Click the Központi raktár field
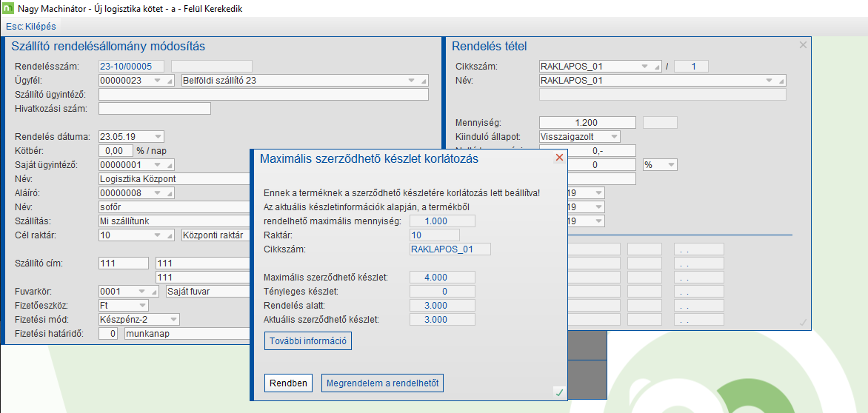 click(216, 235)
